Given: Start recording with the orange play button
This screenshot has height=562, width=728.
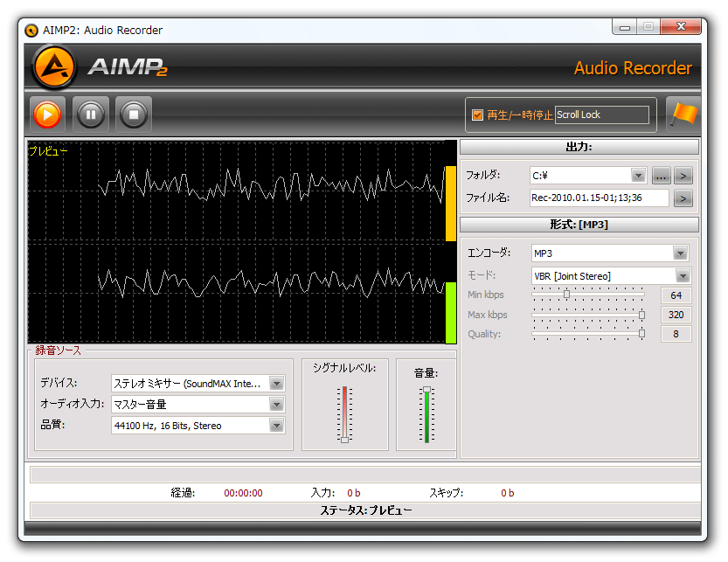Looking at the screenshot, I should (47, 114).
